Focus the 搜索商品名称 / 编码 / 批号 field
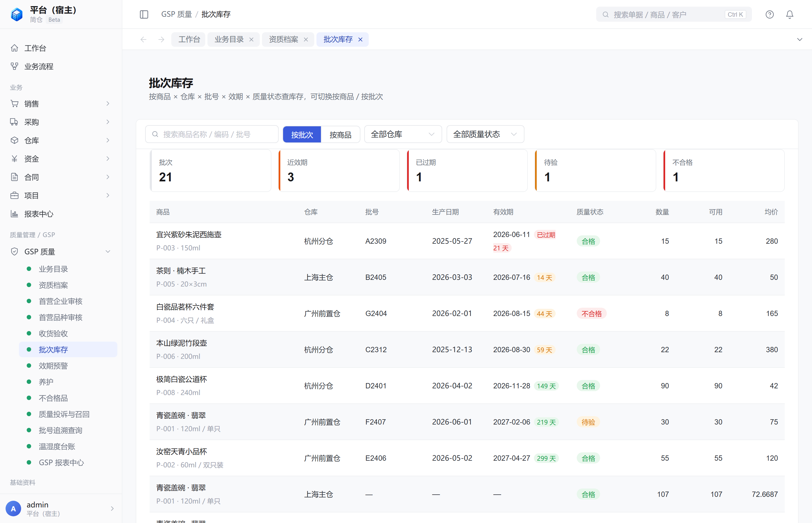The image size is (812, 523). (x=212, y=134)
